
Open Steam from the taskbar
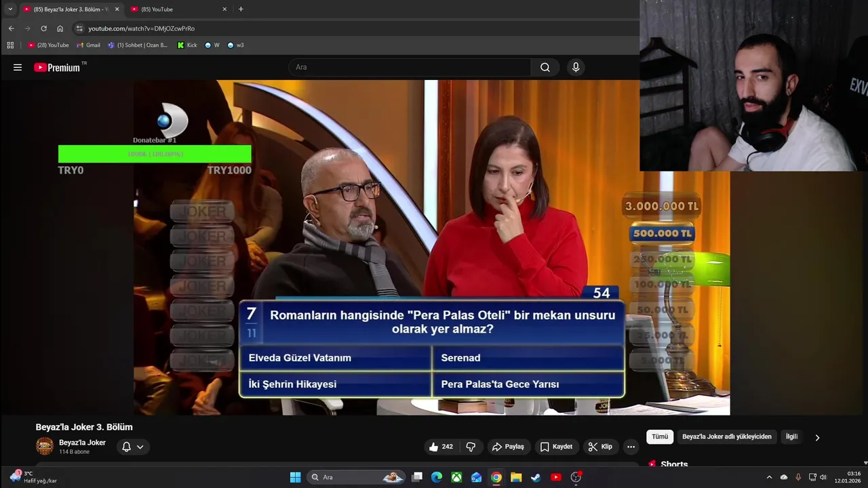(x=536, y=477)
